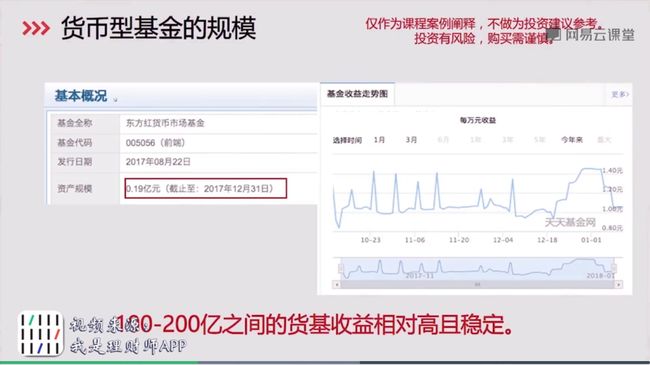This screenshot has width=650, height=365.
Task: Select the 最大 time range option
Action: [x=604, y=140]
